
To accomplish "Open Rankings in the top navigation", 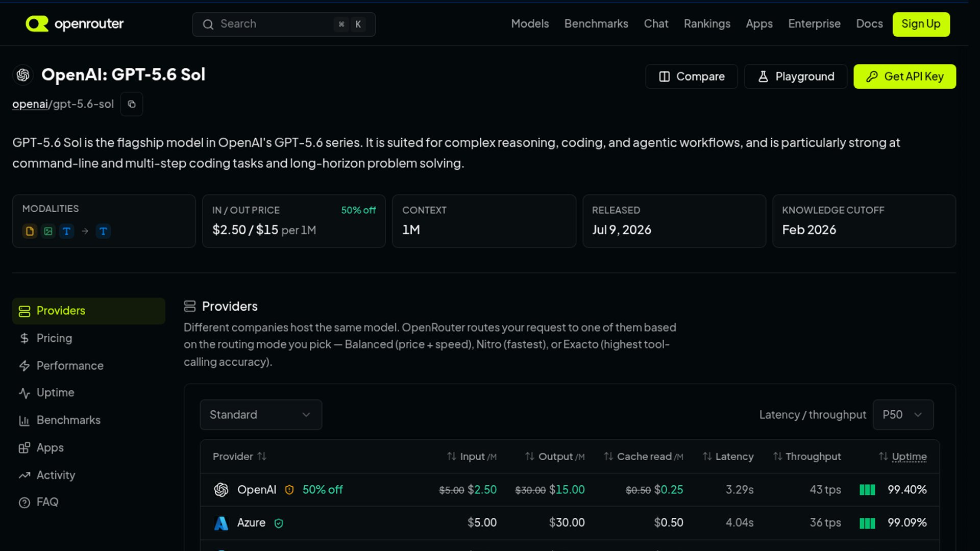I will [x=707, y=24].
